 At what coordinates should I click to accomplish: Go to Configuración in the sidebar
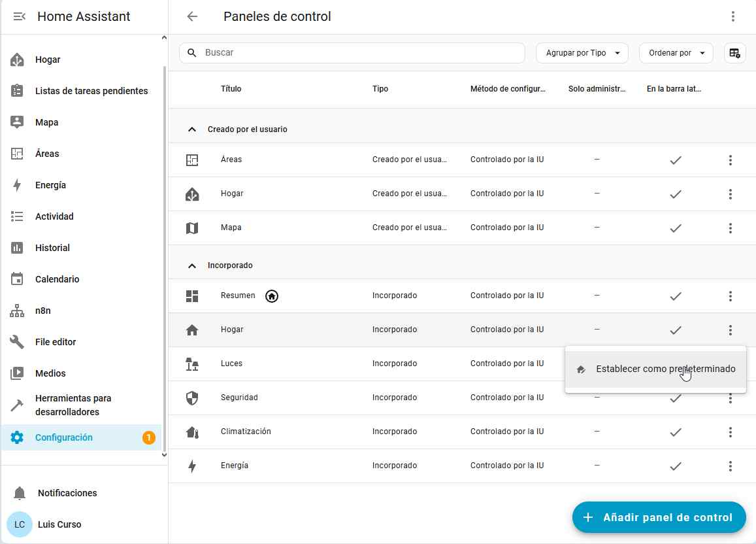click(x=64, y=437)
